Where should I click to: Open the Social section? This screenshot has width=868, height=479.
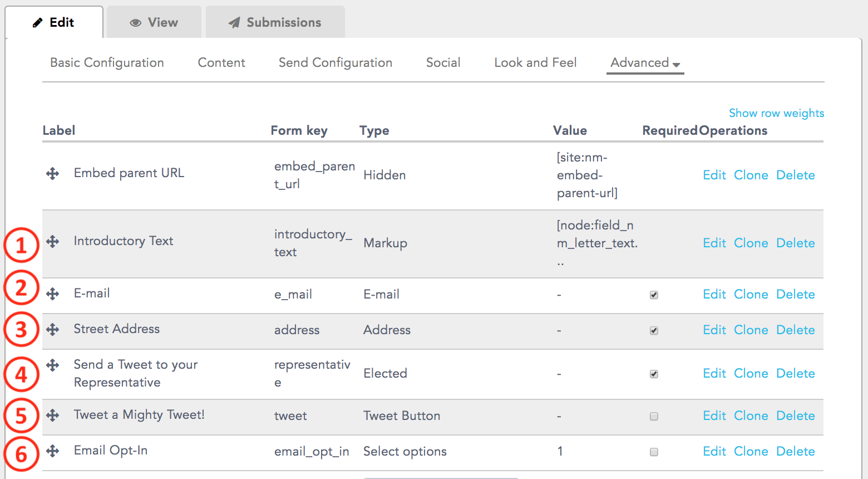(443, 63)
